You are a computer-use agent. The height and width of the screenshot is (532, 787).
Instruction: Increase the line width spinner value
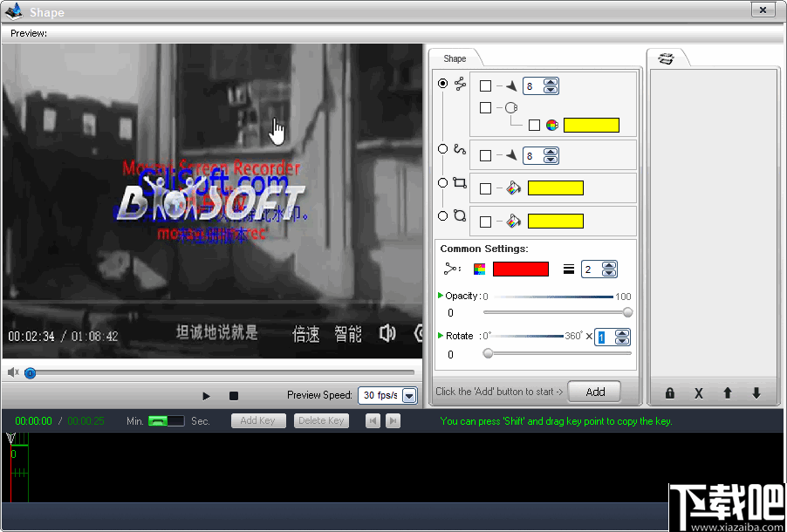[607, 264]
